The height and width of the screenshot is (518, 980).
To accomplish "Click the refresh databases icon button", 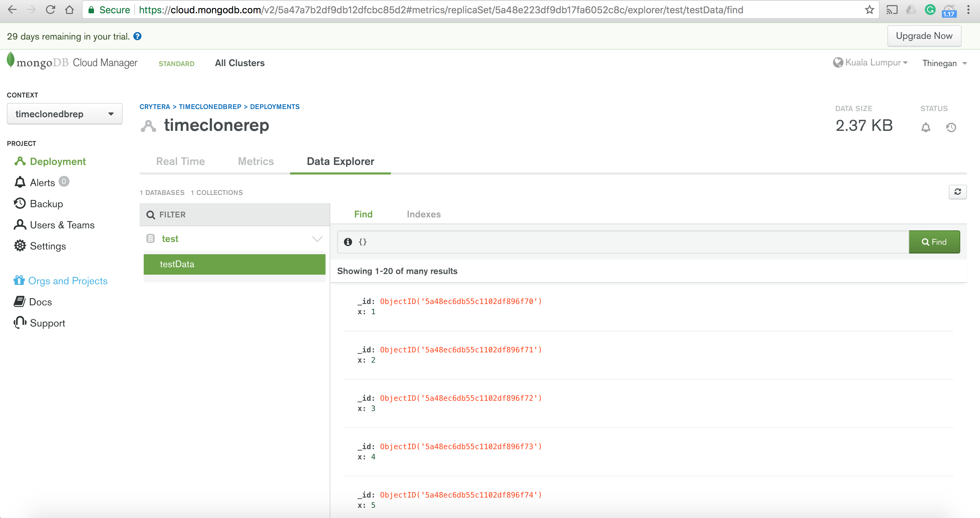I will (957, 192).
